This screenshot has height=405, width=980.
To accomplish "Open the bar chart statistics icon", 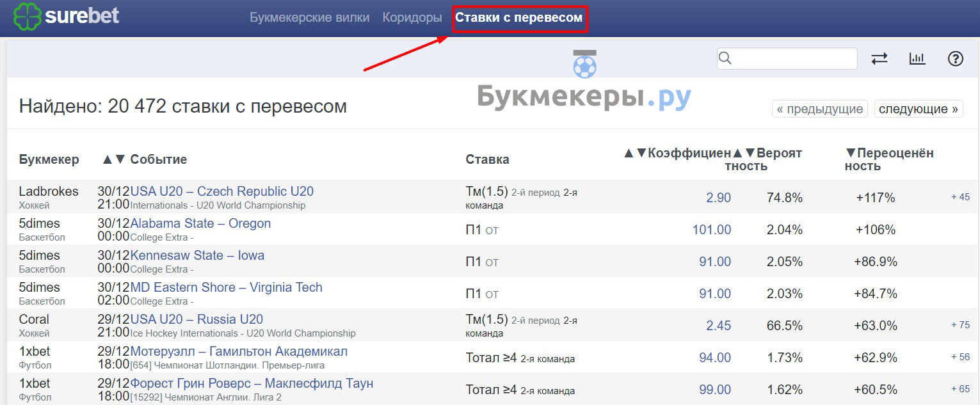I will click(x=917, y=59).
